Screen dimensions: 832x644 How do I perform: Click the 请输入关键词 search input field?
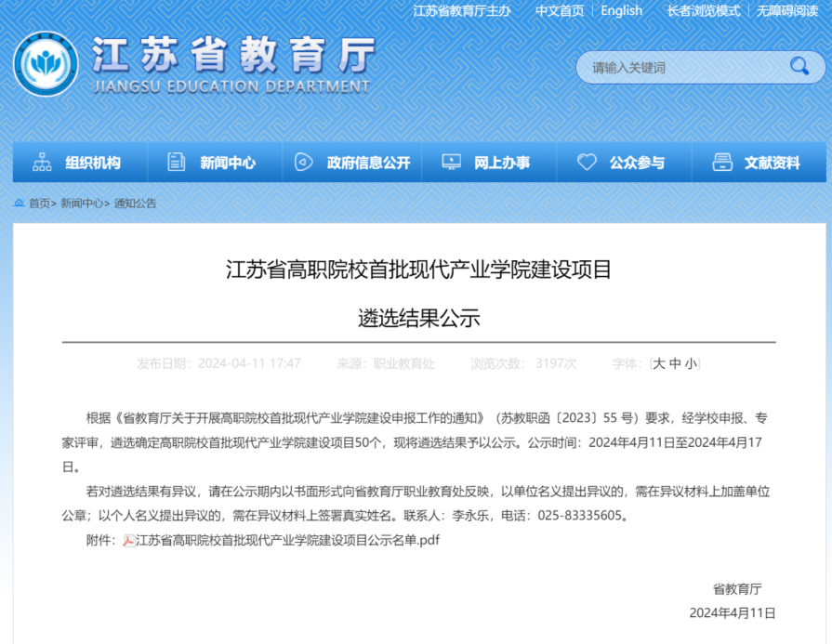[x=683, y=67]
